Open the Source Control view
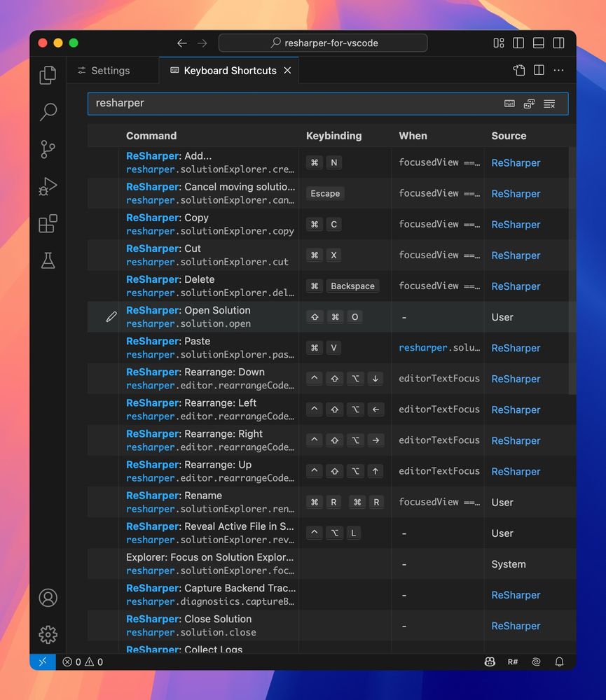Viewport: 606px width, 700px height. point(48,149)
